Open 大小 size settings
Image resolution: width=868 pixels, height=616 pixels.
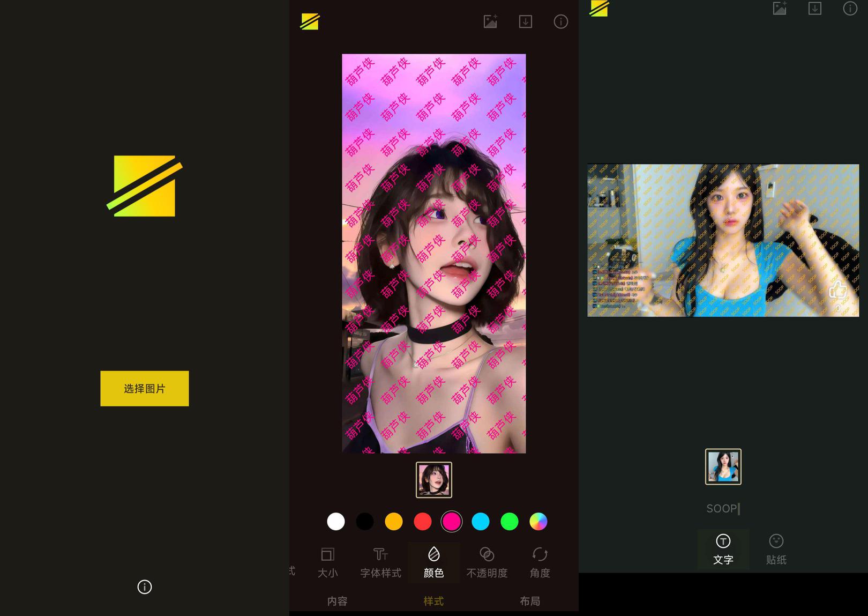click(327, 562)
